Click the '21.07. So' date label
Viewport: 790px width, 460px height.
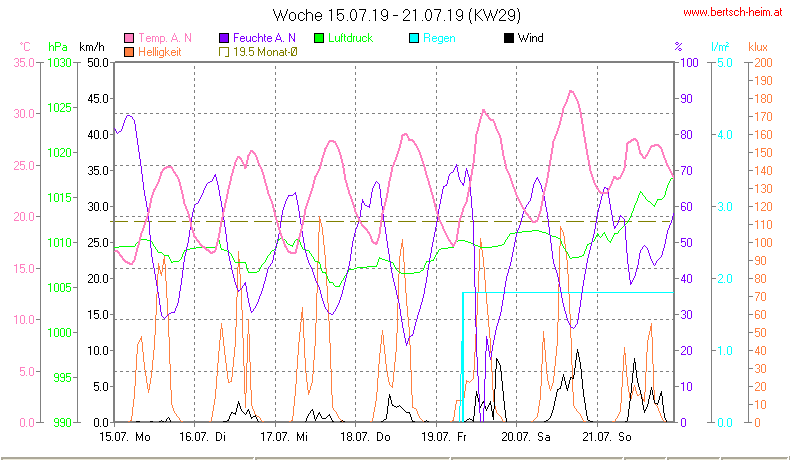[607, 437]
